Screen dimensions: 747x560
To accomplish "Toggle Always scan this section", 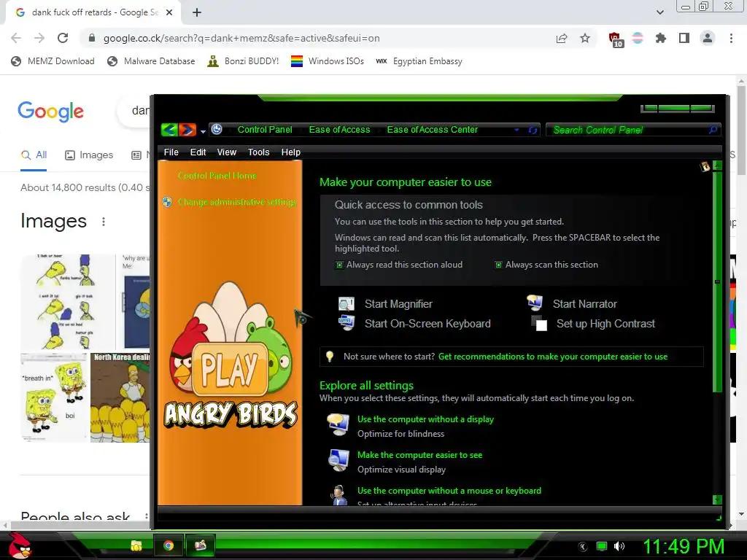I will point(498,265).
